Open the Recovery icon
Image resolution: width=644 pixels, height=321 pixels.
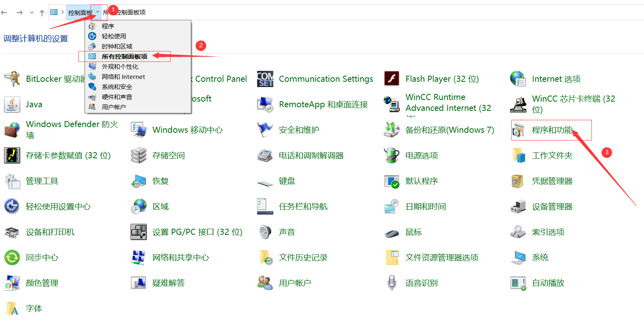click(139, 181)
